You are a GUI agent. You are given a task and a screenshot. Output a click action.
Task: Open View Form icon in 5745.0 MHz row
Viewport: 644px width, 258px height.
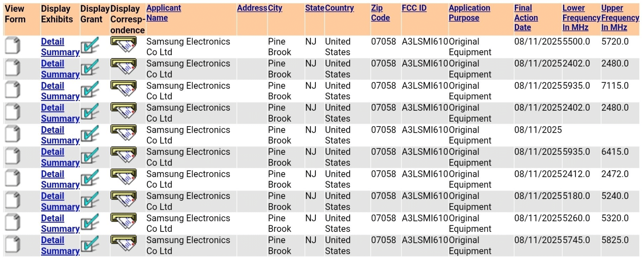coord(13,245)
